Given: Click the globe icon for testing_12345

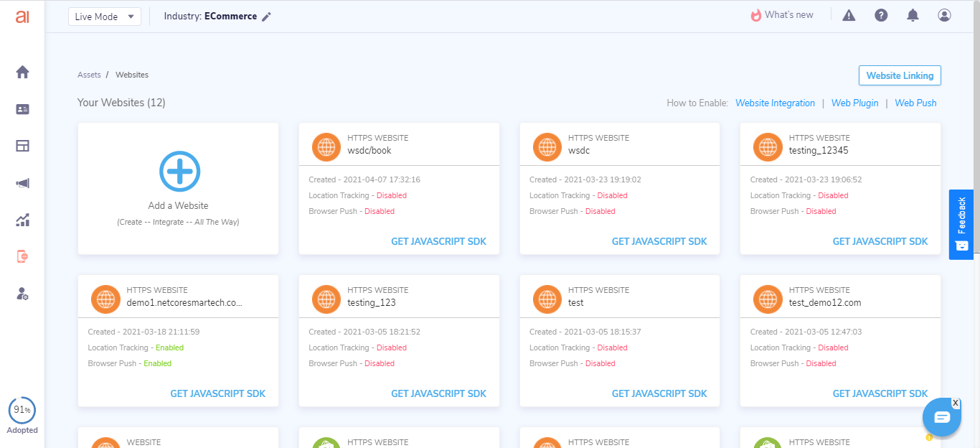Looking at the screenshot, I should coord(768,146).
